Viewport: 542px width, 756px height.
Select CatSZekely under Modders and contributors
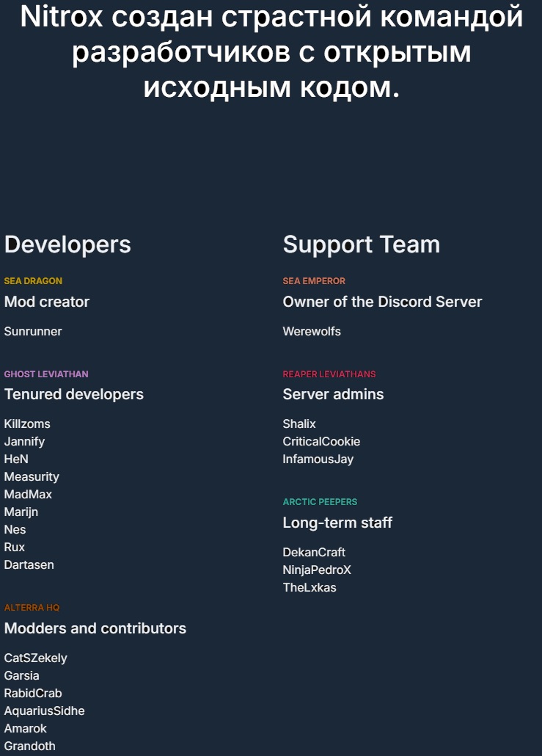click(x=36, y=658)
